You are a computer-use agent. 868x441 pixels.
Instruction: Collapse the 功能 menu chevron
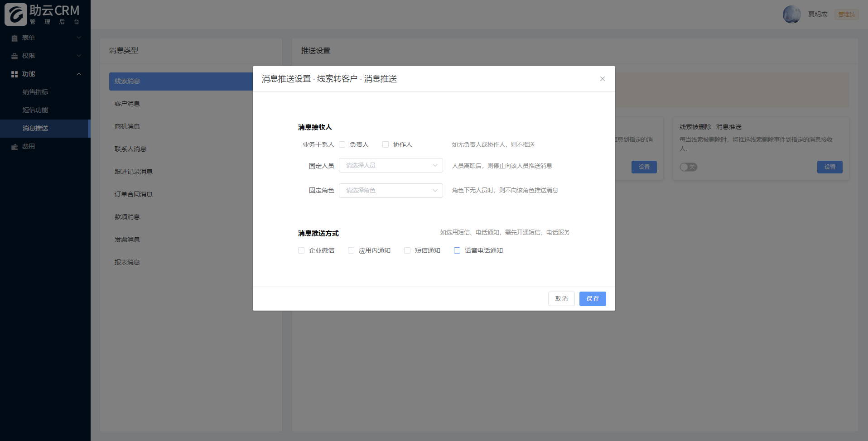(79, 74)
